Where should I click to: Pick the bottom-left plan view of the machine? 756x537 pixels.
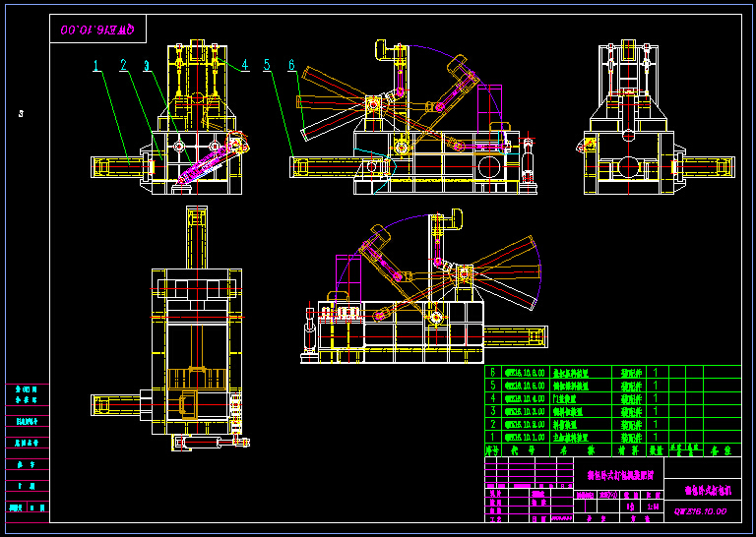pos(170,328)
